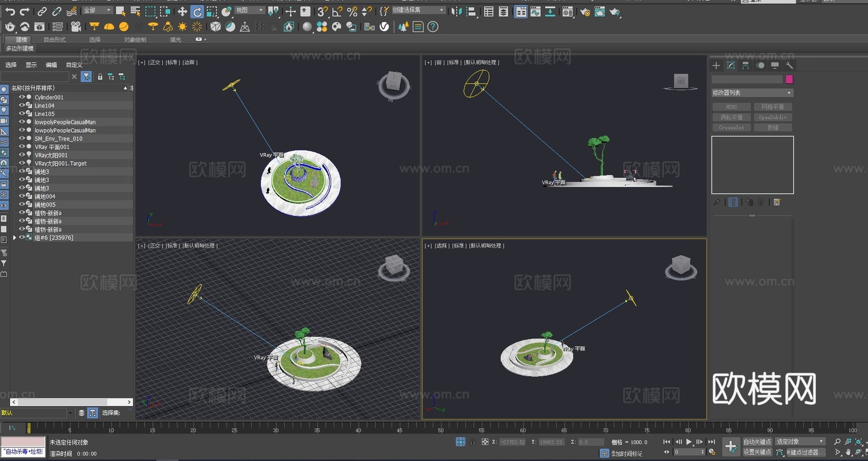This screenshot has height=461, width=868.
Task: Open the 修改器列表 modifier list dropdown
Action: click(752, 92)
